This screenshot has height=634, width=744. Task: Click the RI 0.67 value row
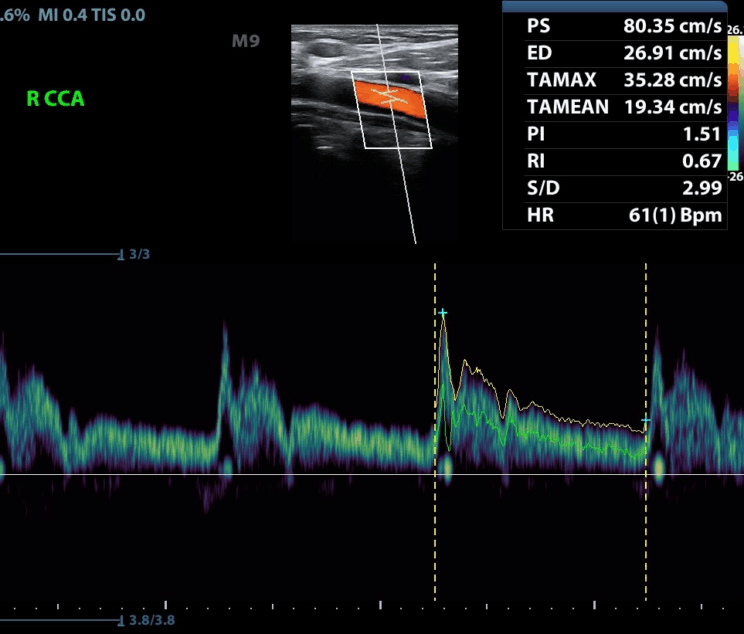pos(614,161)
